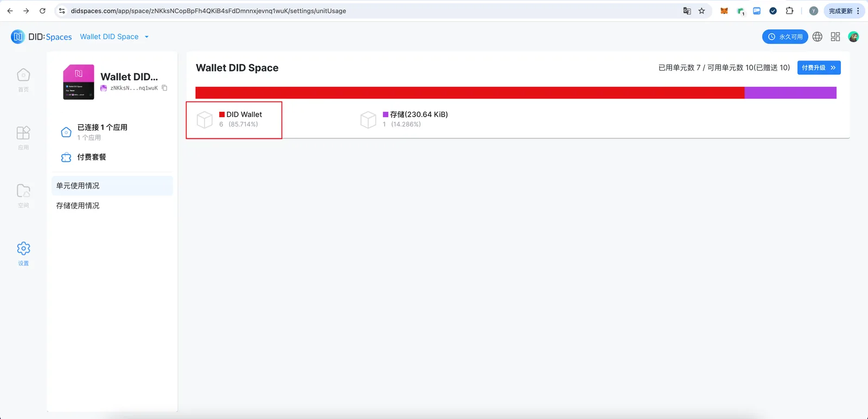Go forward with the browser forward arrow
The image size is (868, 419).
coord(26,11)
